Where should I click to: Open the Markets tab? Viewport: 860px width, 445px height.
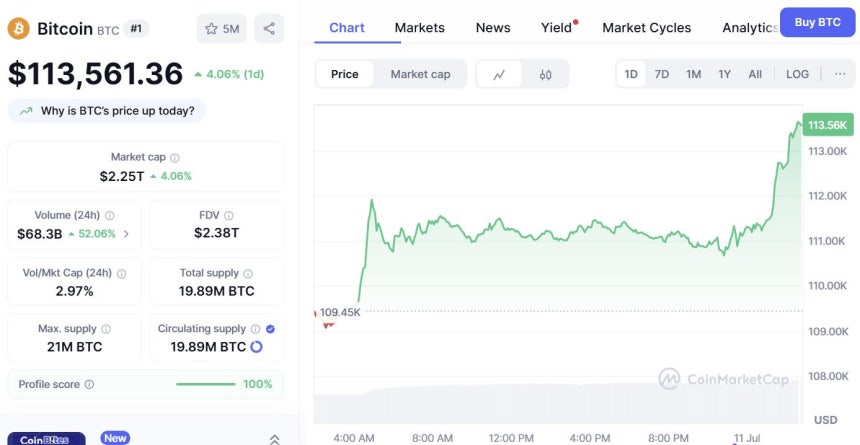pos(419,27)
